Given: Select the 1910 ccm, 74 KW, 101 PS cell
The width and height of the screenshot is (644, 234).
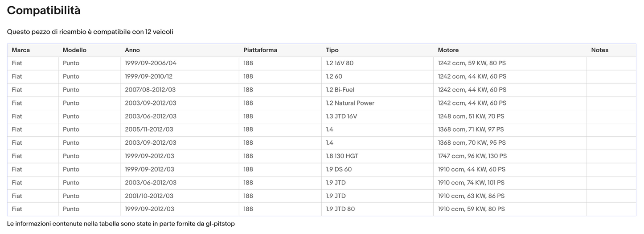Looking at the screenshot, I should point(471,183).
